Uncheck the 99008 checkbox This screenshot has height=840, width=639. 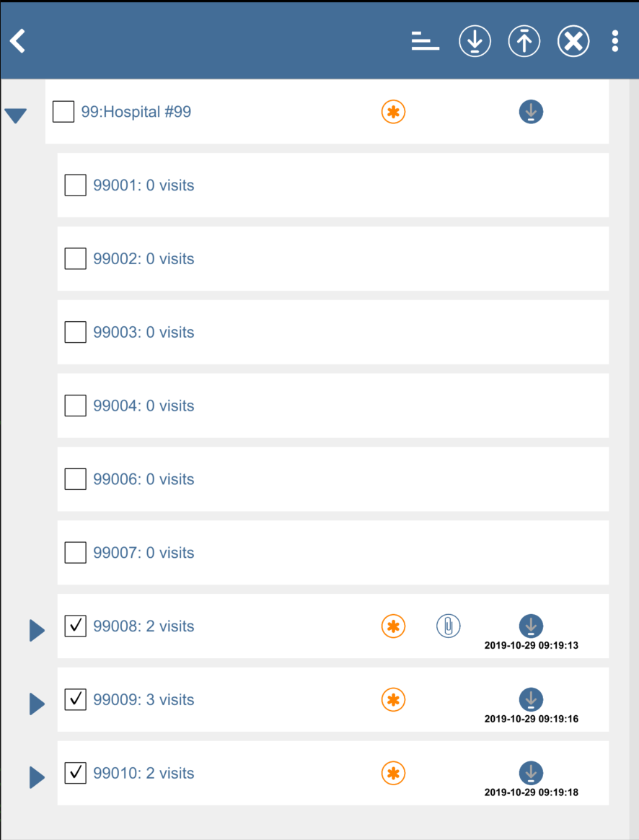coord(76,626)
